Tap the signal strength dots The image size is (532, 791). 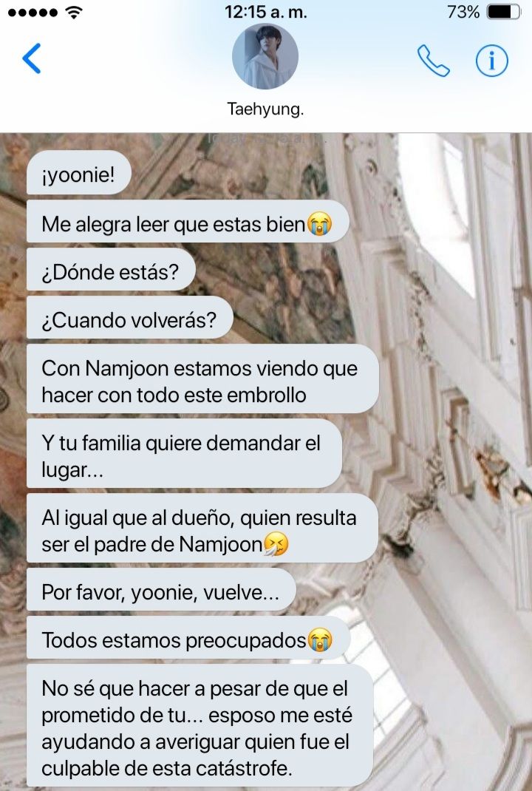[x=33, y=13]
